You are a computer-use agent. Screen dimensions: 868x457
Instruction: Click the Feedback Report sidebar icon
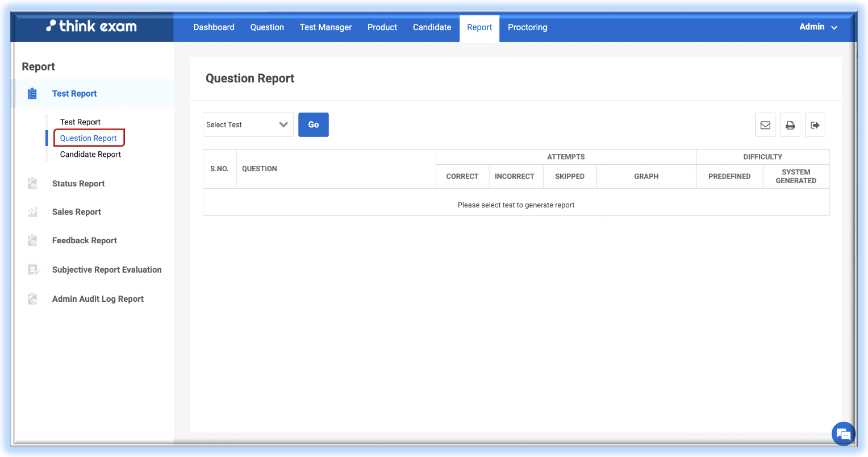tap(33, 240)
